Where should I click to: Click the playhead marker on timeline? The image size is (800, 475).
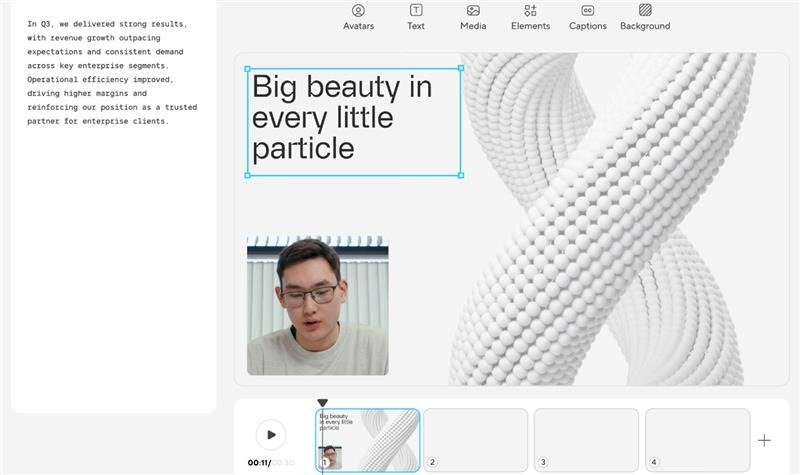point(322,403)
